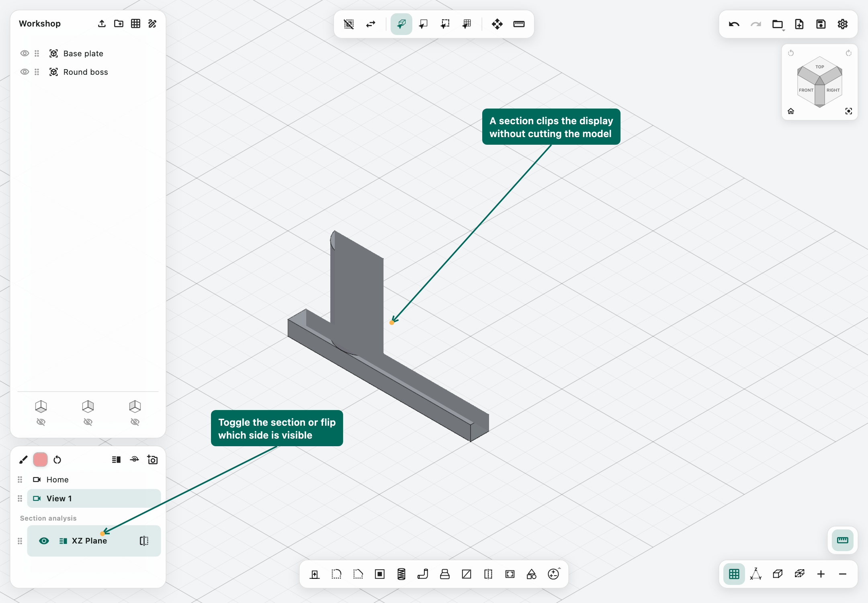Toggle visibility of Base plate
868x603 pixels.
(25, 53)
